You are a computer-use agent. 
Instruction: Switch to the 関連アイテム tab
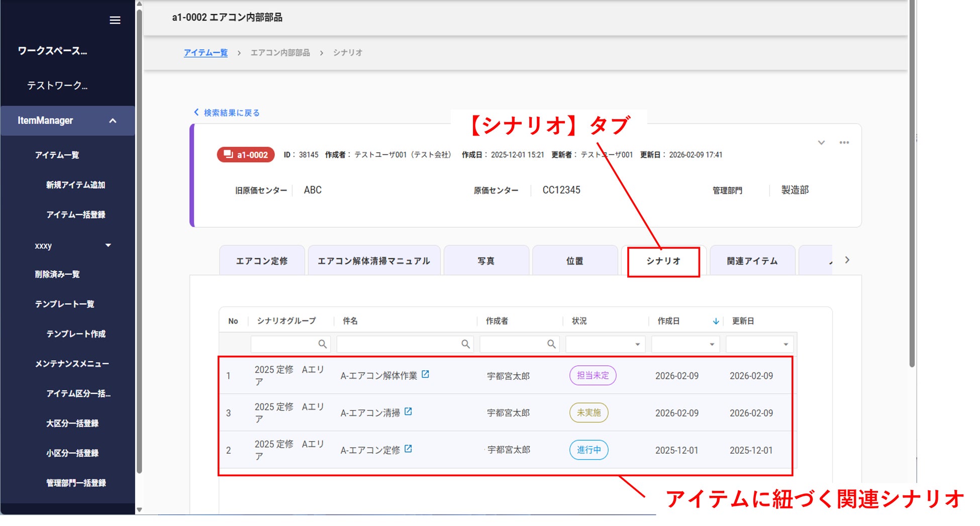click(752, 261)
